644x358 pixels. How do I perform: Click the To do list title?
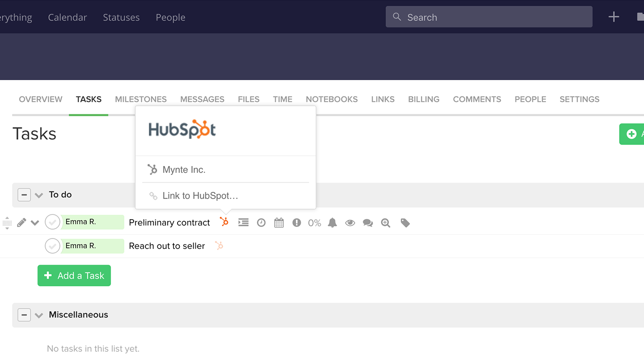[x=60, y=195]
